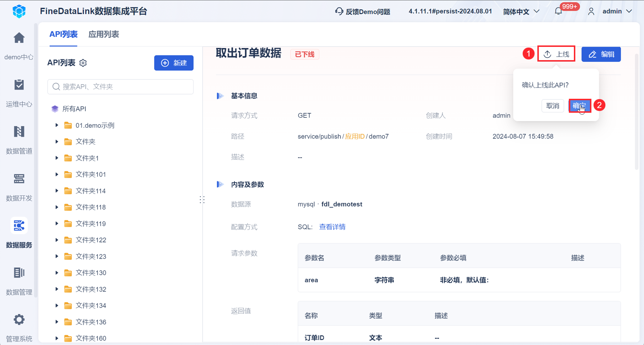This screenshot has width=644, height=345.
Task: Click the panel divider drag handle
Action: pos(202,200)
